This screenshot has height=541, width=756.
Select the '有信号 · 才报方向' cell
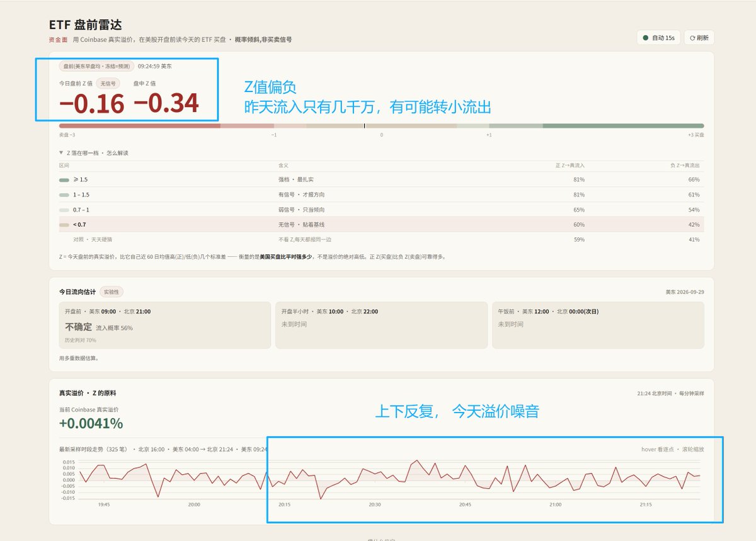[302, 195]
